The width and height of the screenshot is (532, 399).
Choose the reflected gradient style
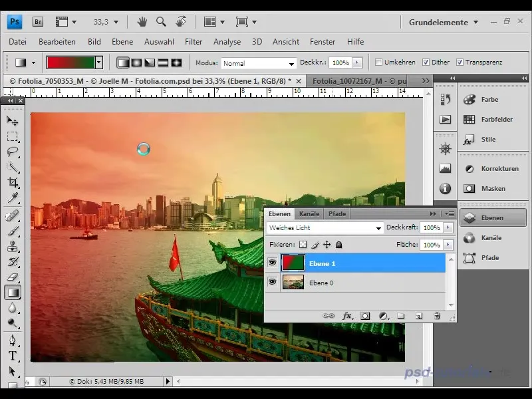pos(163,63)
